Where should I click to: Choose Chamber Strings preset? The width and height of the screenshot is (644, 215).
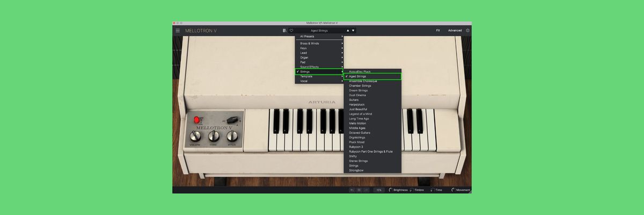pos(372,85)
